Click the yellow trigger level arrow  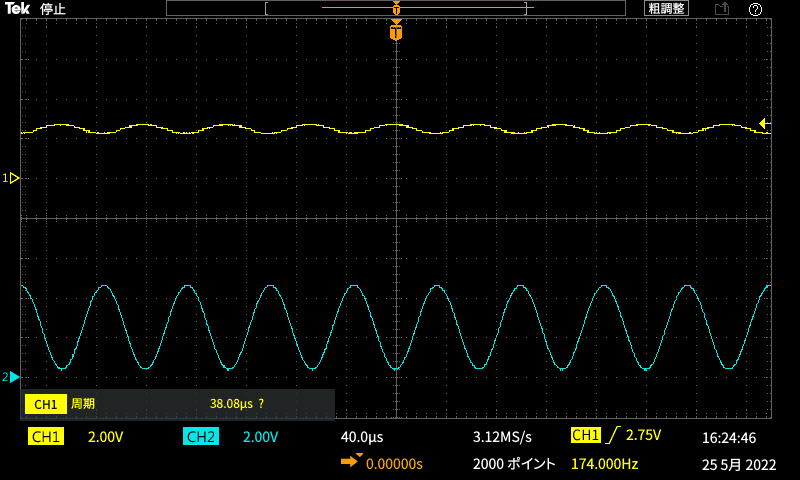pos(764,124)
